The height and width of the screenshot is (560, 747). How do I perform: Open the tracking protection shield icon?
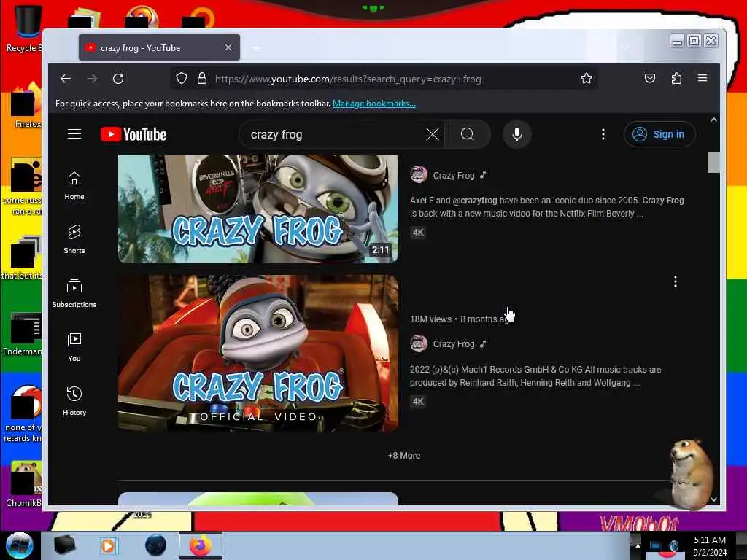point(182,79)
